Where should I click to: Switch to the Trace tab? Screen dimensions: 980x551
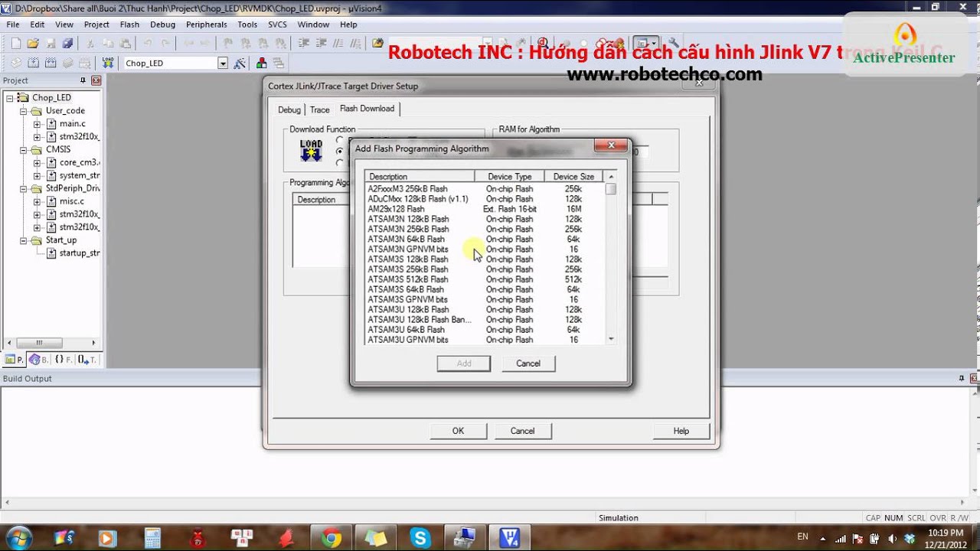[x=319, y=109]
